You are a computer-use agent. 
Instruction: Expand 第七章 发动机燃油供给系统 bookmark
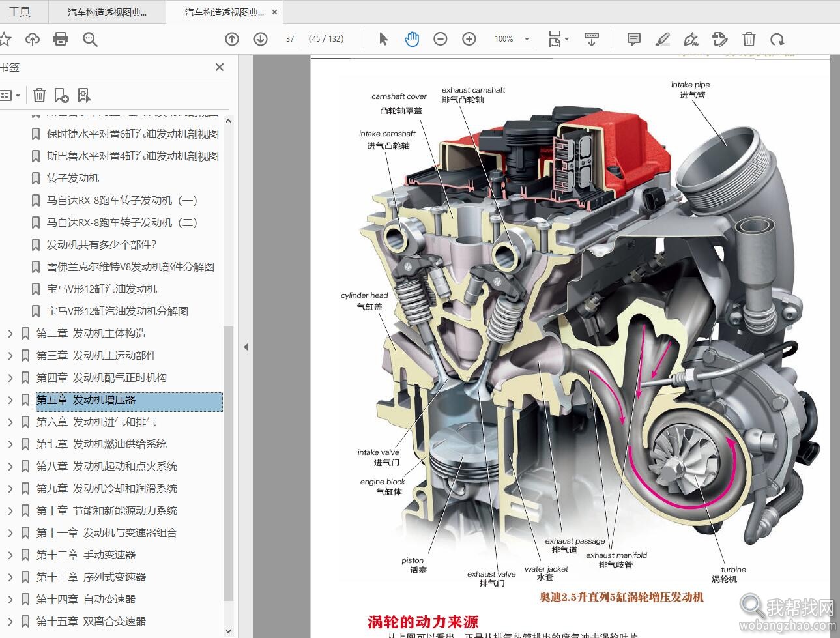point(10,444)
